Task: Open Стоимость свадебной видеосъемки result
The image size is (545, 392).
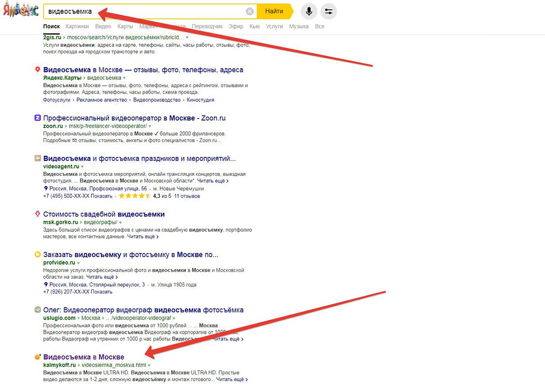Action: tap(104, 214)
